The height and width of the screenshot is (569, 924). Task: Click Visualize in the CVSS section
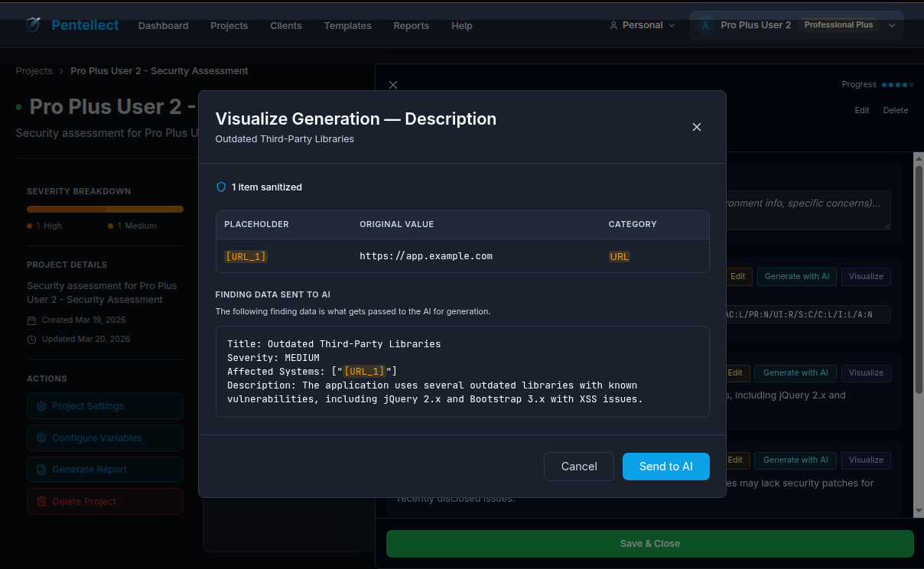(866, 276)
